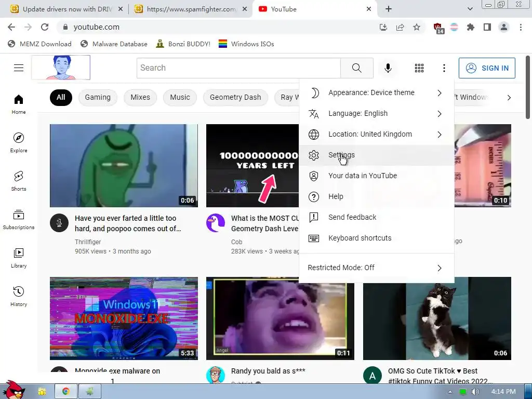The width and height of the screenshot is (532, 399).
Task: Show hidden system tray icons arrow
Action: (450, 392)
